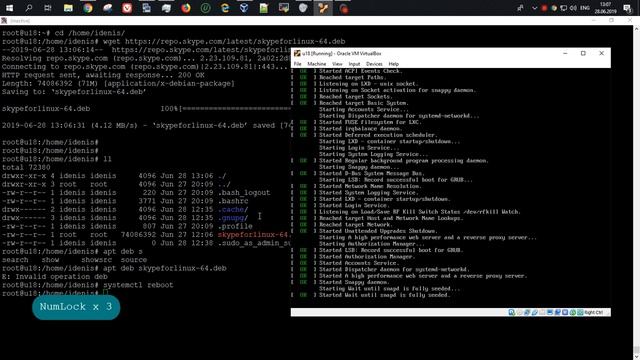Click the terminal window title bar icon

[x=4, y=20]
